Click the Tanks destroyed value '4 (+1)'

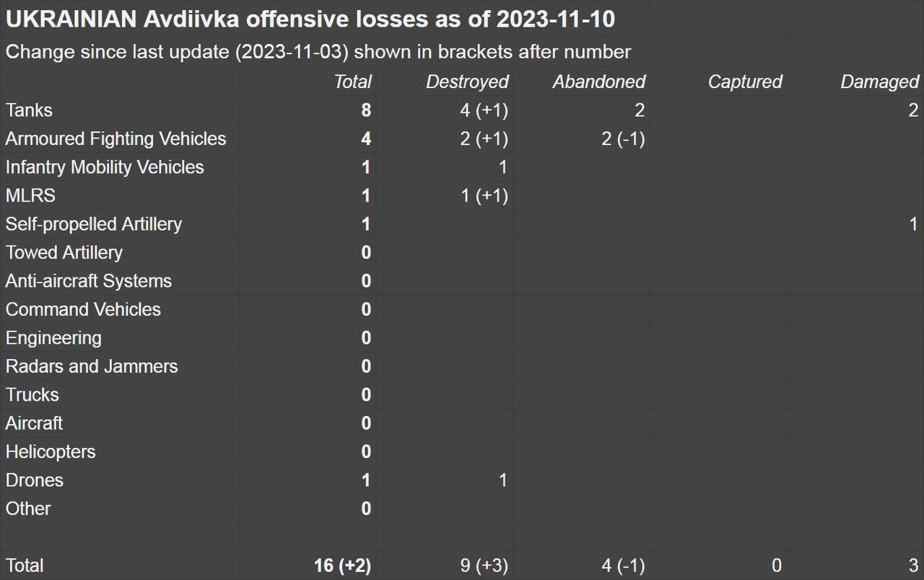tap(484, 110)
